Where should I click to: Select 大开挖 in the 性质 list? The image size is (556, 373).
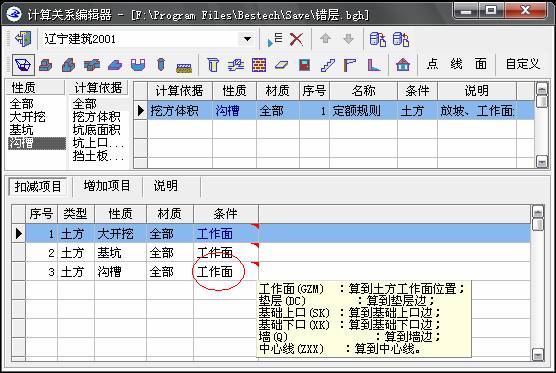click(28, 117)
